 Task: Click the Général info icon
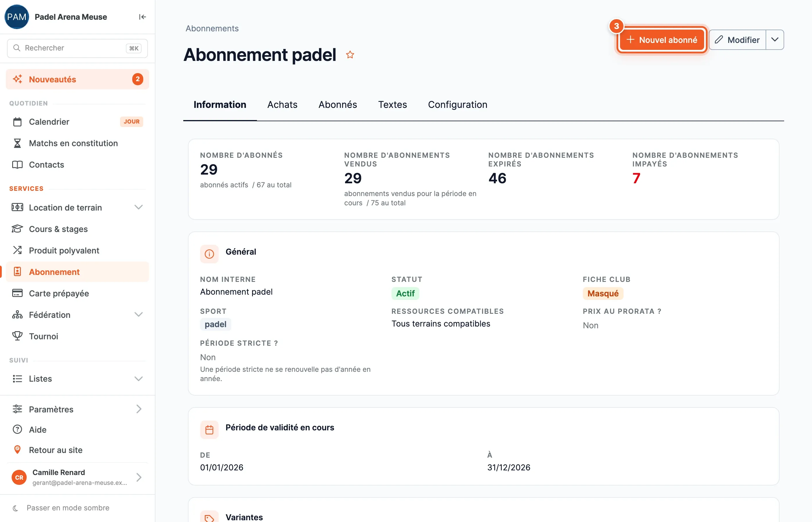209,254
